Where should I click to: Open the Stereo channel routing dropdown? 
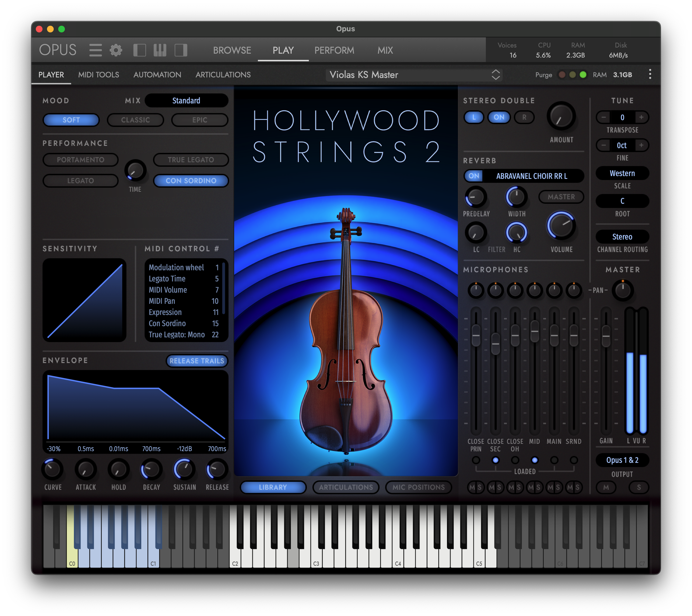(x=622, y=236)
